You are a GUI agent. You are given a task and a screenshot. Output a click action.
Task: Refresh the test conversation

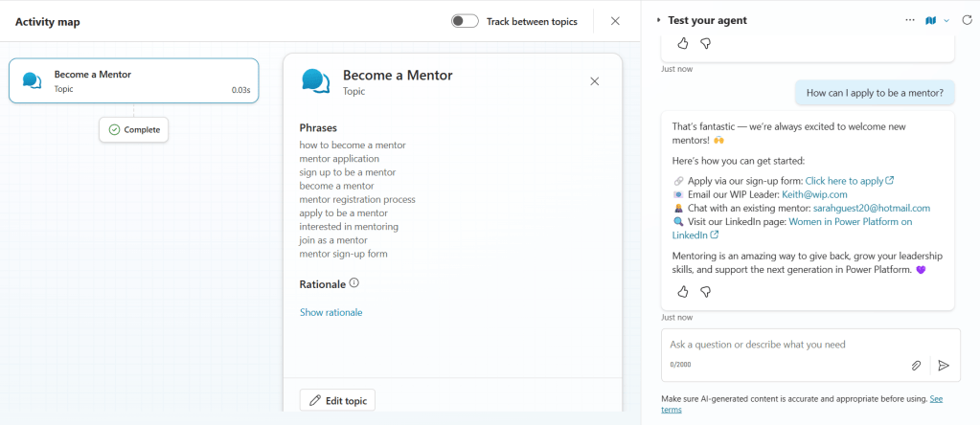(966, 20)
